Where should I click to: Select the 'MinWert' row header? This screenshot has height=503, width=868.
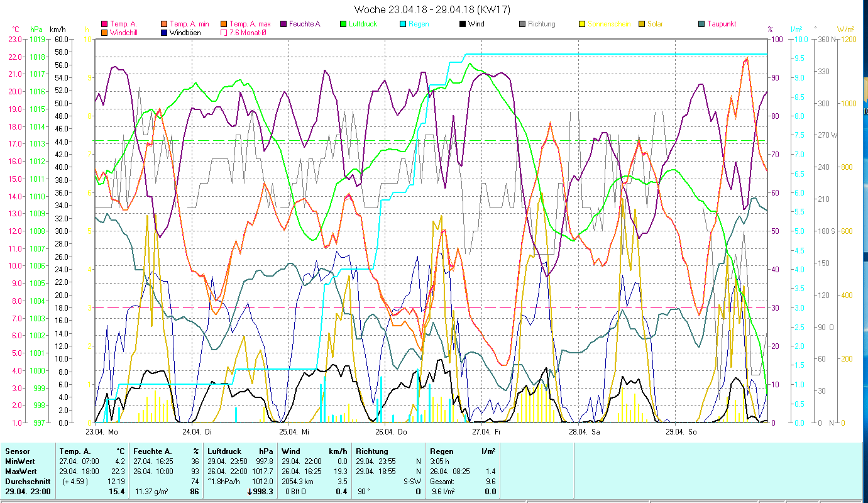[19, 461]
